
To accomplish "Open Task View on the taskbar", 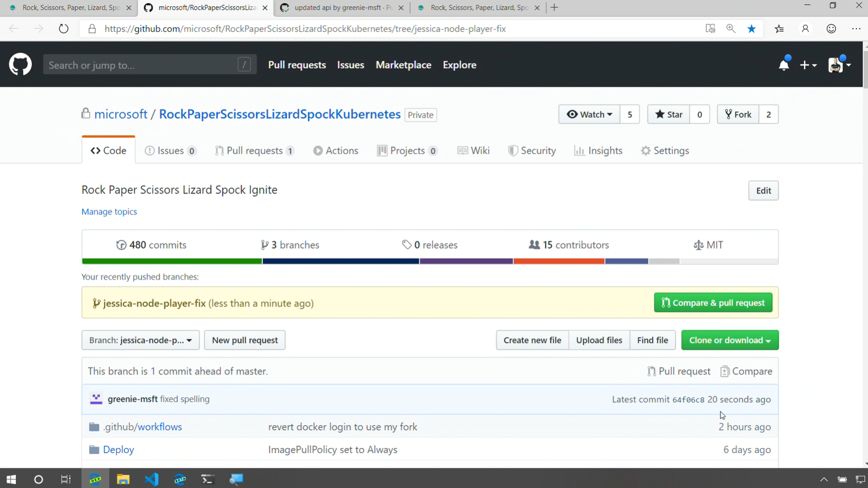I will tap(66, 479).
